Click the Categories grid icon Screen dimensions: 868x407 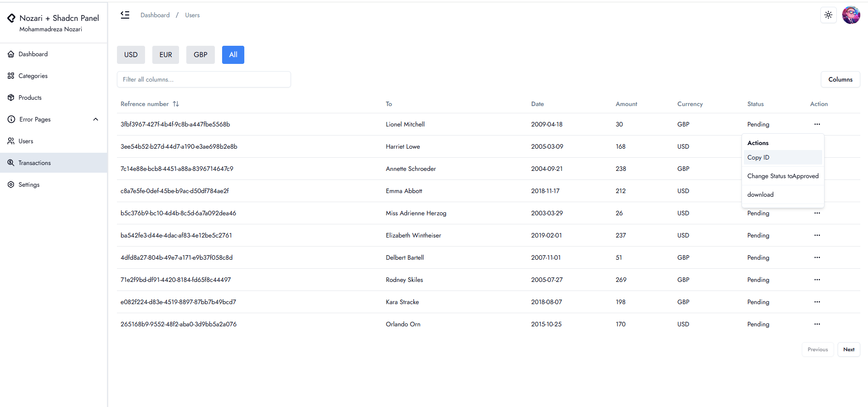coord(11,76)
